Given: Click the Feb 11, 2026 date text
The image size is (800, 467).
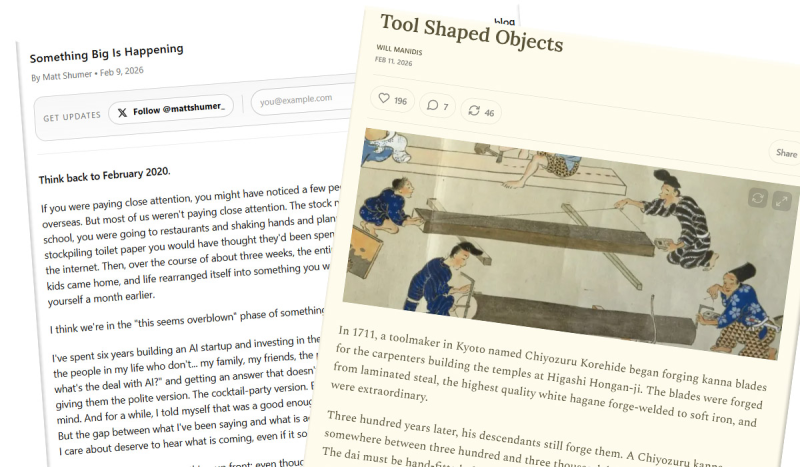Looking at the screenshot, I should [x=393, y=62].
